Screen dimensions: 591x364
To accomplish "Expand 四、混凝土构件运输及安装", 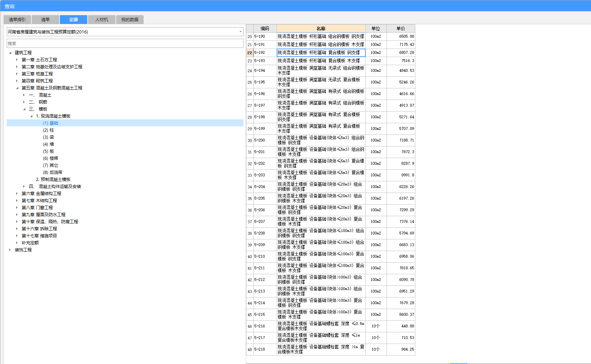I will (24, 187).
